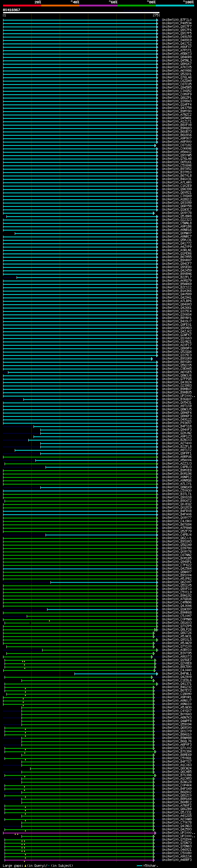The image size is (197, 868).
Task: Open hit UniRef100_P48534
Action: tap(176, 23)
